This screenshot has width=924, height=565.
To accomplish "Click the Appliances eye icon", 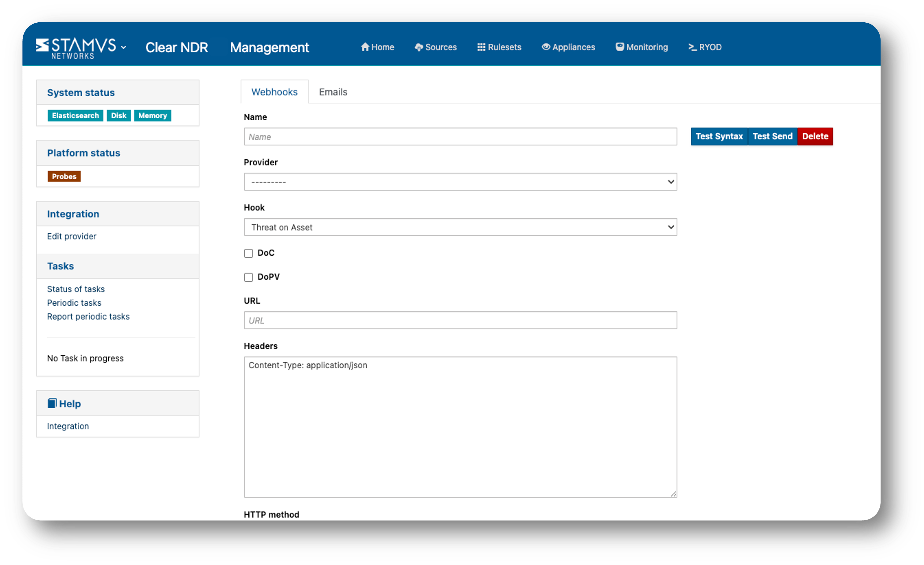I will point(546,47).
